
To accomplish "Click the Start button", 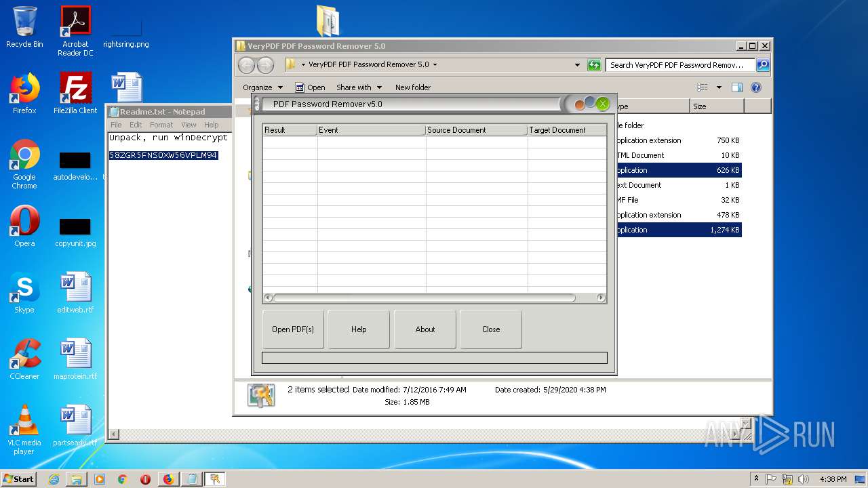I will tap(19, 479).
